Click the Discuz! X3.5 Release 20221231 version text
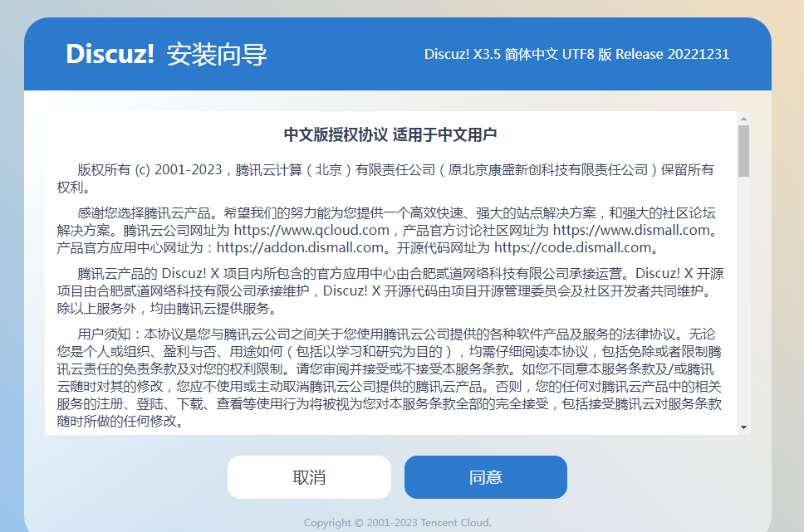 [577, 54]
